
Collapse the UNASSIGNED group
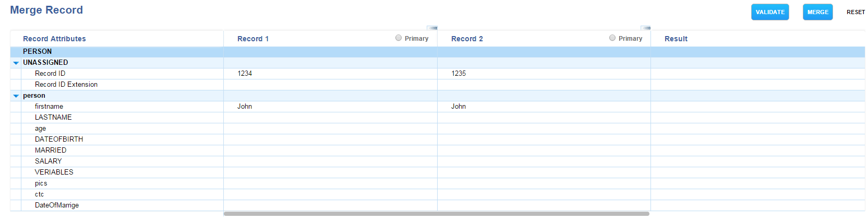point(16,63)
